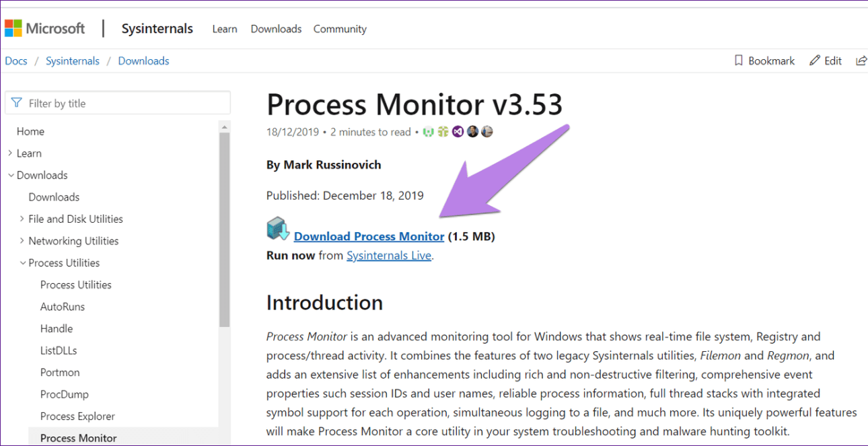Click the purple Visual Studio contributor avatar
This screenshot has height=446, width=868.
click(458, 132)
